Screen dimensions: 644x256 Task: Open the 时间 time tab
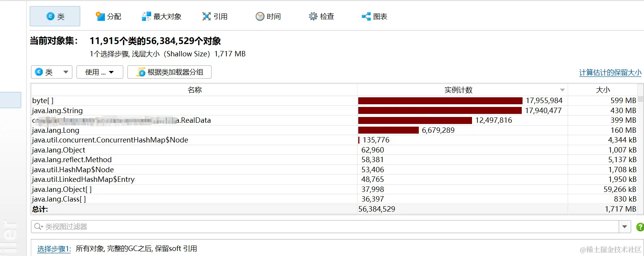pos(268,16)
